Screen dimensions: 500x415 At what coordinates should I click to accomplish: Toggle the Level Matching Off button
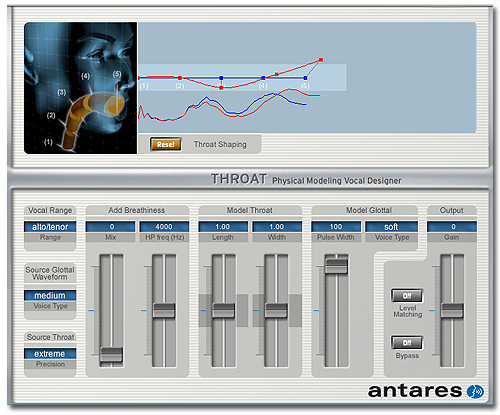coord(407,296)
